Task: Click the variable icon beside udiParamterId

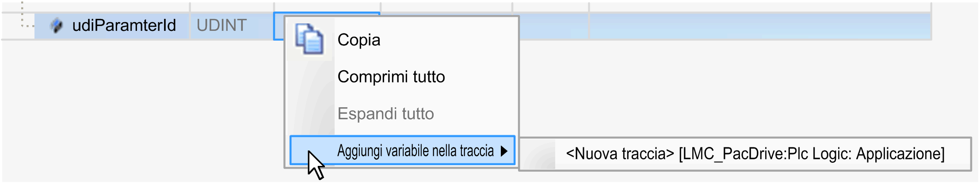Action: 57,26
